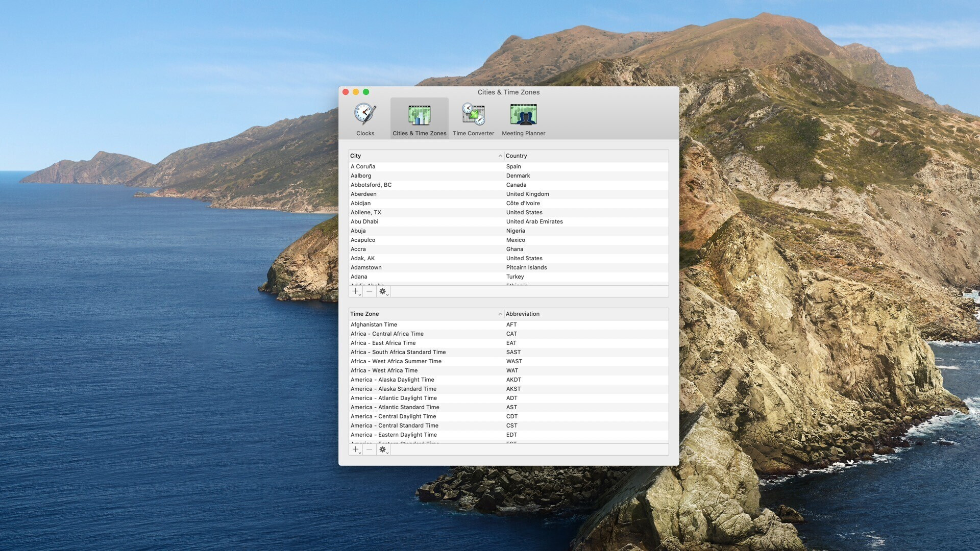Click the City column sort arrow
Screen dimensions: 980x551
coord(499,156)
